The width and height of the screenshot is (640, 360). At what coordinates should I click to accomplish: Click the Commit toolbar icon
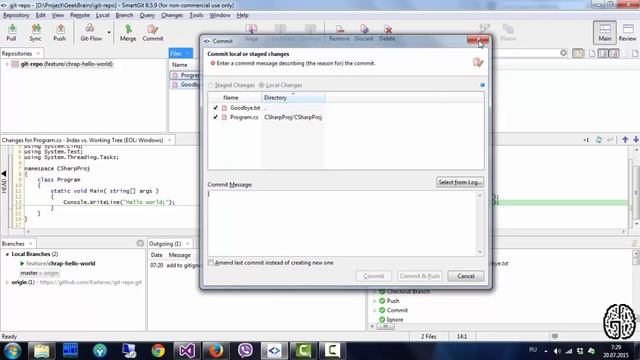tap(153, 32)
